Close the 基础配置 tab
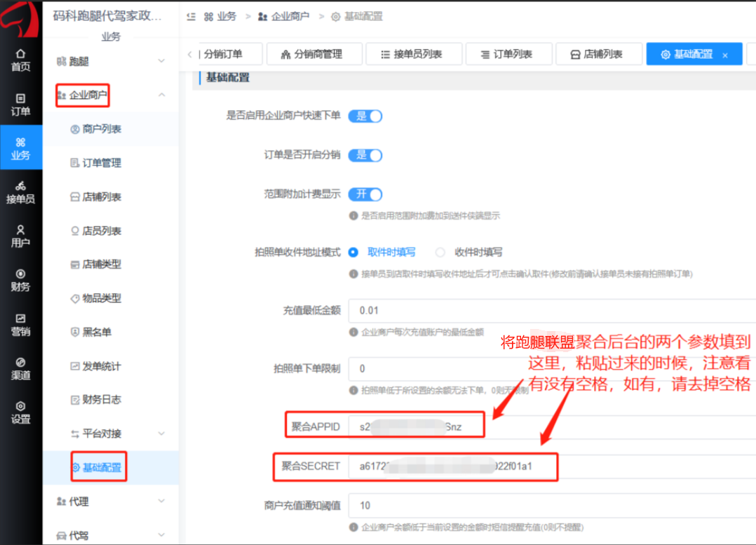This screenshot has width=756, height=545. (x=725, y=55)
